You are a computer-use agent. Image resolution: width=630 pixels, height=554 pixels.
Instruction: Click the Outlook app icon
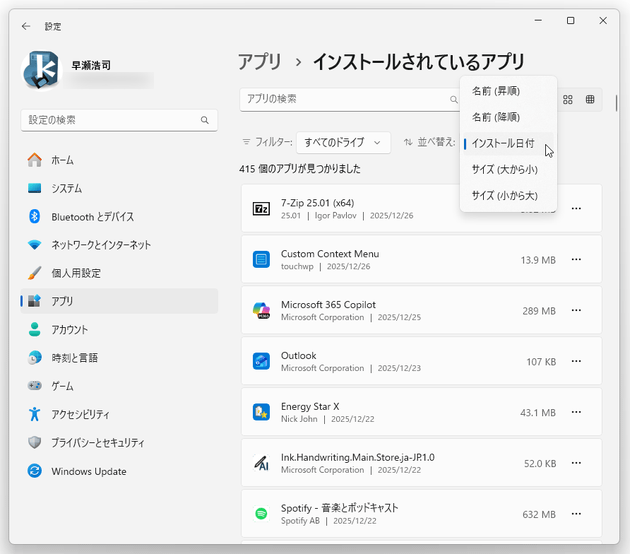[x=261, y=361]
